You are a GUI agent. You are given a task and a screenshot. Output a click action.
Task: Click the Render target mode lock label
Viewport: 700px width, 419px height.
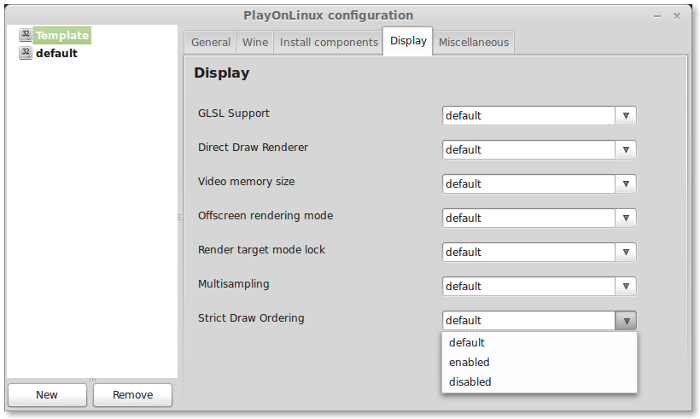pyautogui.click(x=262, y=250)
